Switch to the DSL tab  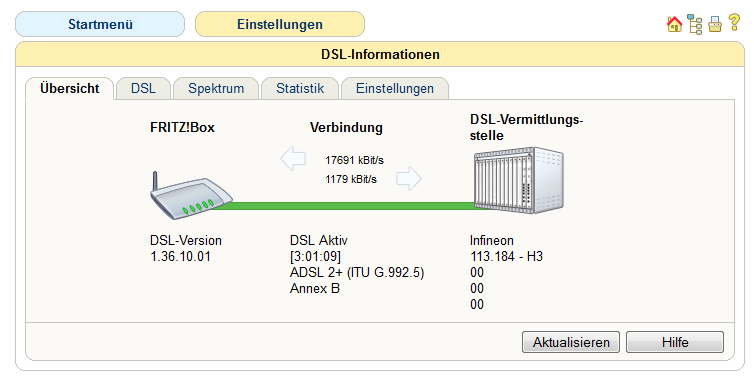tap(143, 88)
